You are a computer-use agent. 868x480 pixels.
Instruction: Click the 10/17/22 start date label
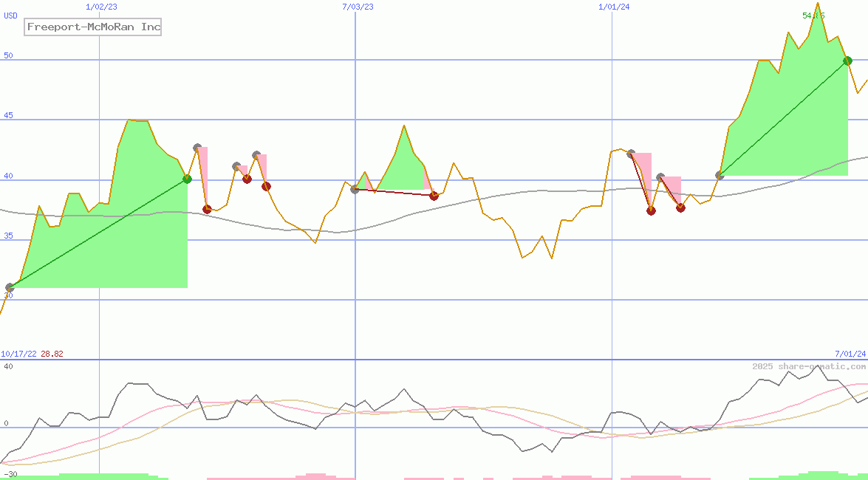18,354
